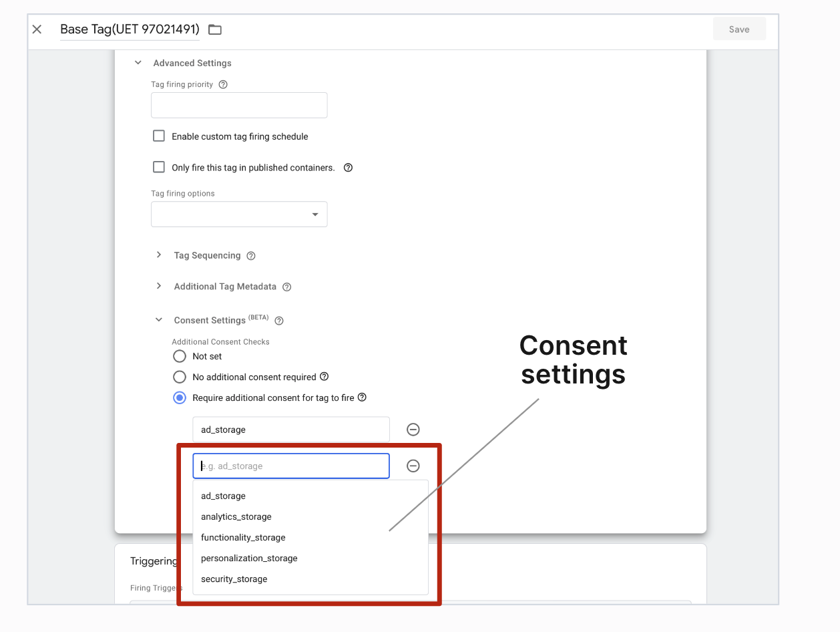Expand the Tag Sequencing section
840x632 pixels.
click(158, 255)
